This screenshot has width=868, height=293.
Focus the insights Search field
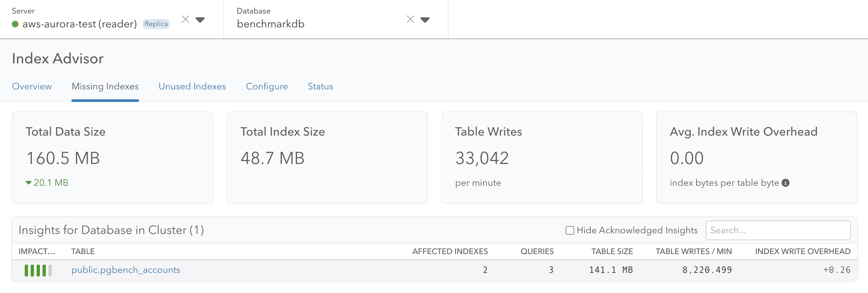778,230
